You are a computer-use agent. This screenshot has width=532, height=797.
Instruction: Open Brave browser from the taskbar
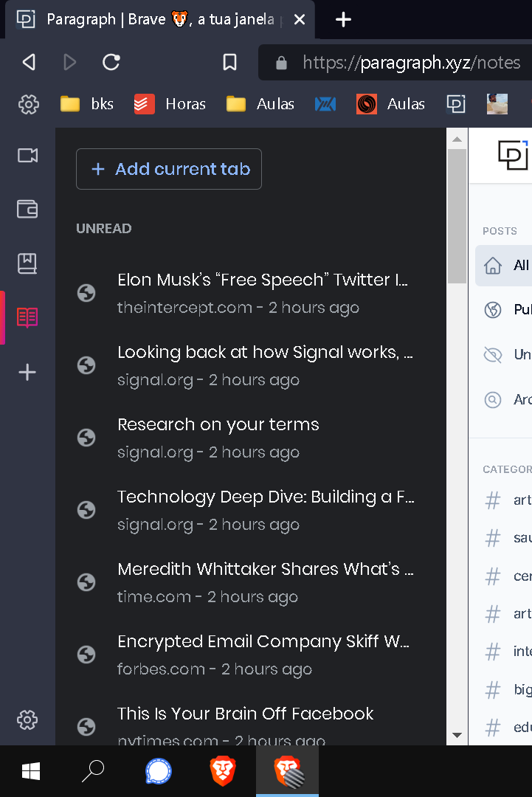[x=223, y=771]
